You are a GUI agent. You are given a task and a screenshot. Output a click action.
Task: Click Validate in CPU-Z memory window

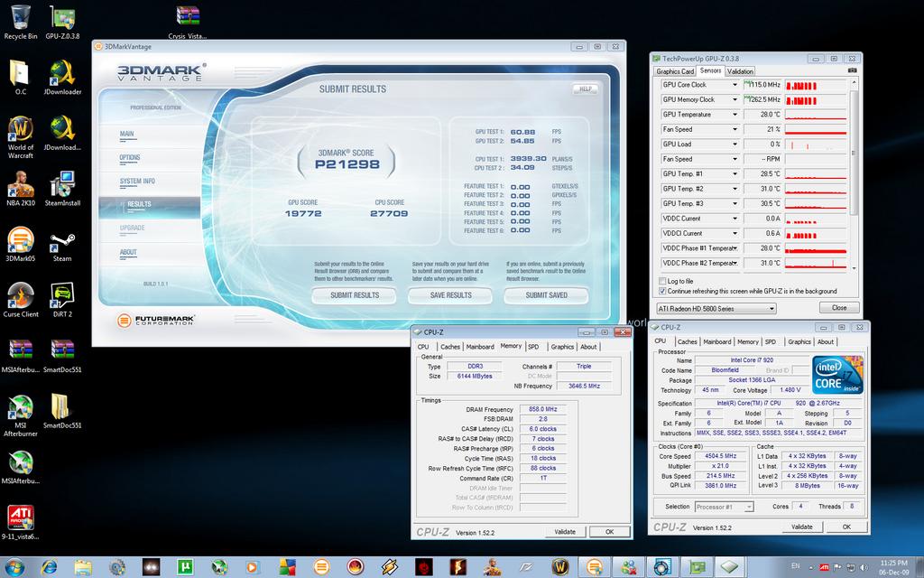(x=565, y=532)
